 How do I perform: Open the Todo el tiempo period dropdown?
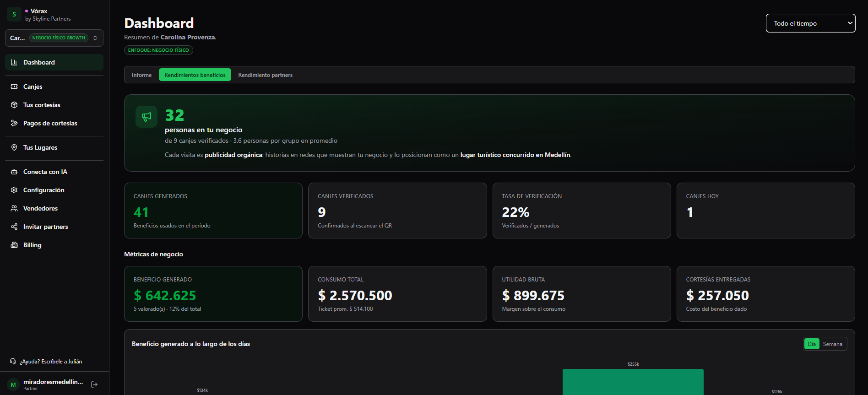[x=810, y=23]
